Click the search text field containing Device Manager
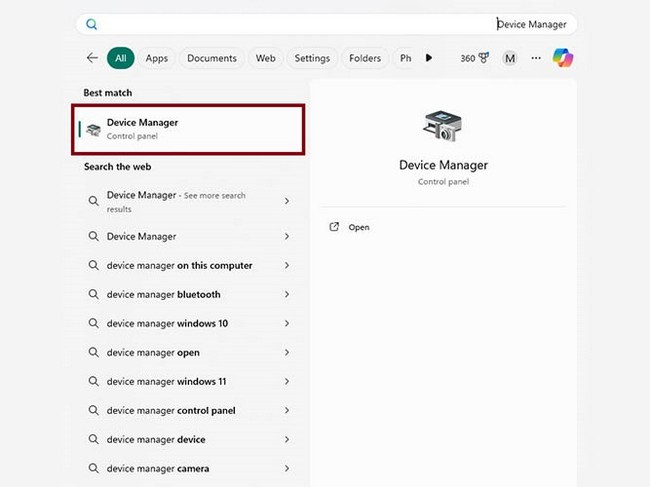 [x=326, y=24]
